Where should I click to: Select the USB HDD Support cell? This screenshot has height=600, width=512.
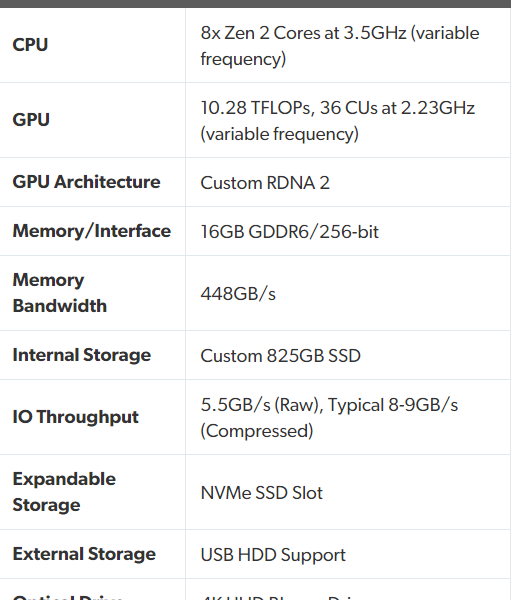pos(273,555)
